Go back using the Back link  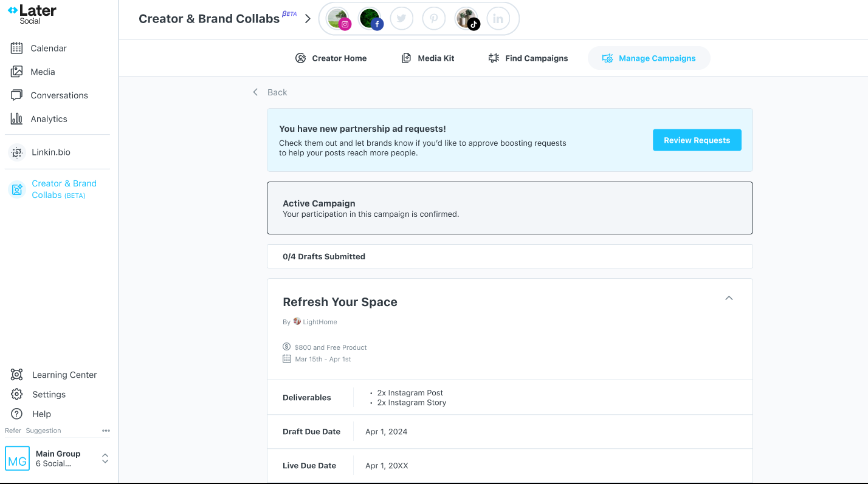coord(270,92)
